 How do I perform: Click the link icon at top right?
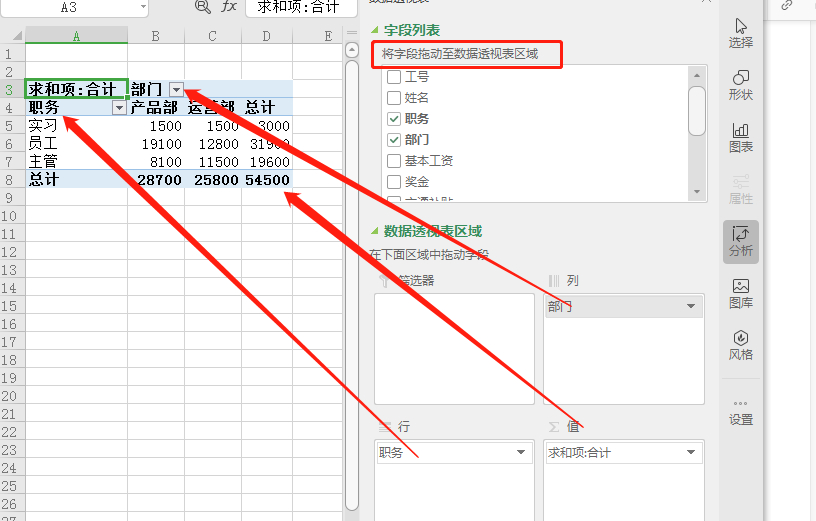click(x=787, y=5)
